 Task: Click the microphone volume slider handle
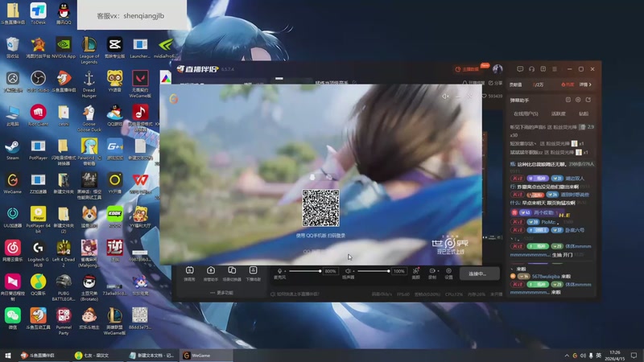320,271
